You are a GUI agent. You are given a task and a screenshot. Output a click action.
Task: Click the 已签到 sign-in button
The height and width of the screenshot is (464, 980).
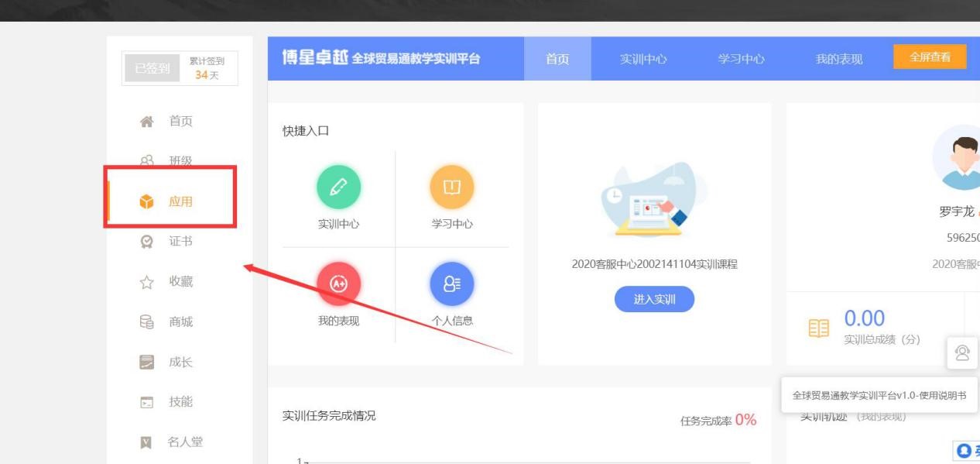152,69
